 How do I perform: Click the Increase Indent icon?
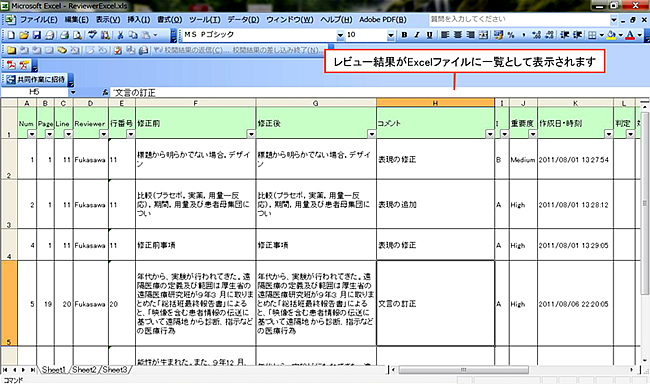[x=577, y=35]
